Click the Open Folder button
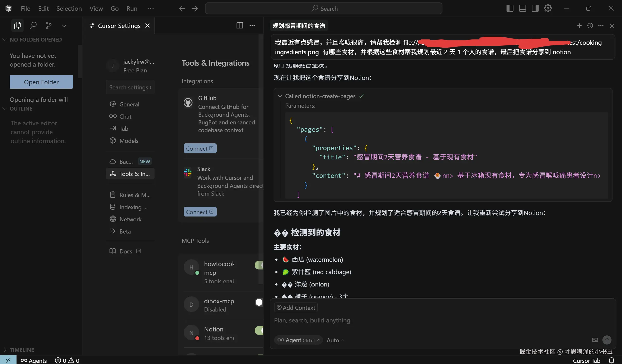The width and height of the screenshot is (622, 364). pyautogui.click(x=41, y=82)
